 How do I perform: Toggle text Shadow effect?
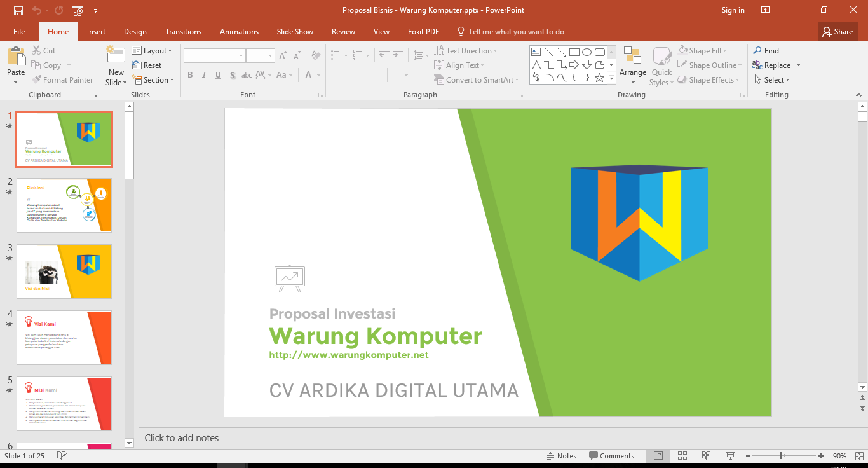233,75
